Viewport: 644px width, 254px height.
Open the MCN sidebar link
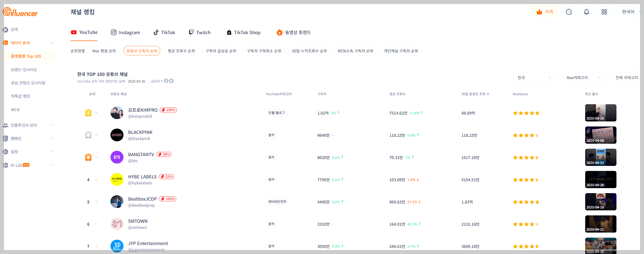(15, 110)
